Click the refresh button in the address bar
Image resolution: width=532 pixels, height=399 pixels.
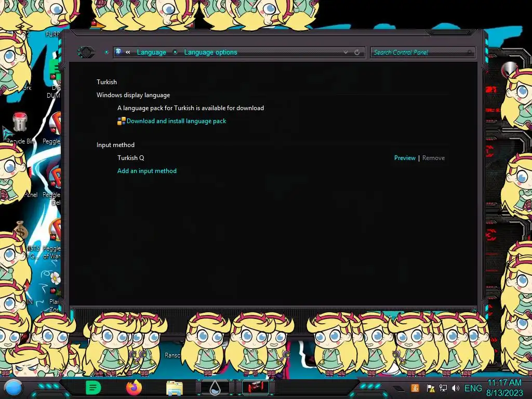357,52
